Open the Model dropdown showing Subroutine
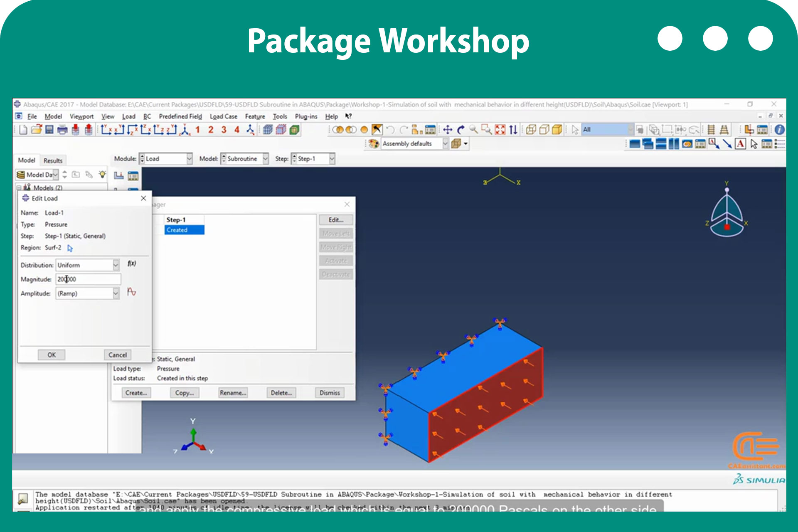The width and height of the screenshot is (798, 532). (x=244, y=159)
